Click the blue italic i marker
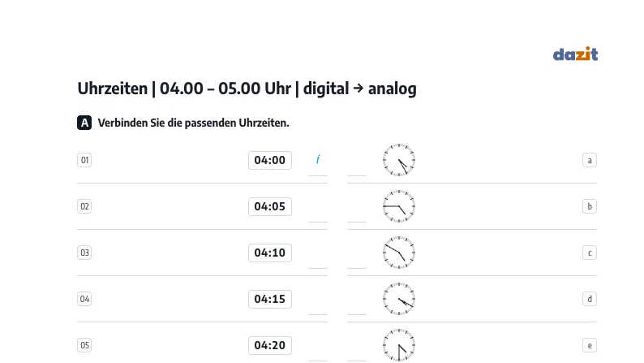644x363 pixels. (318, 159)
